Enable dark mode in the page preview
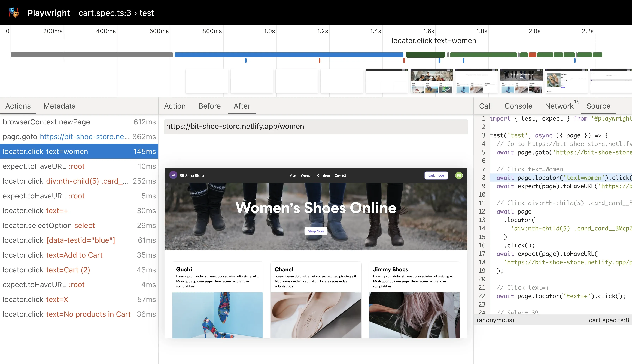The image size is (632, 364). (436, 175)
